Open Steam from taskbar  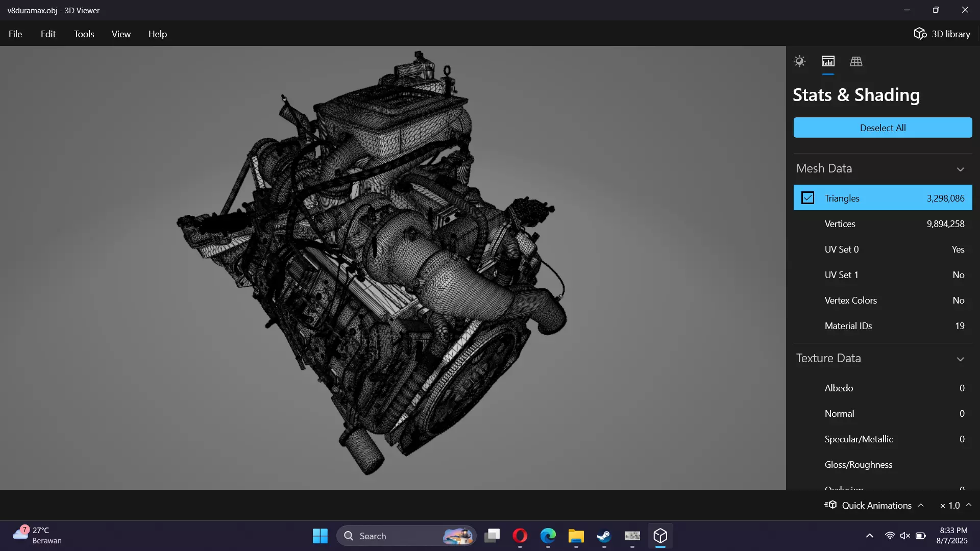click(x=604, y=536)
